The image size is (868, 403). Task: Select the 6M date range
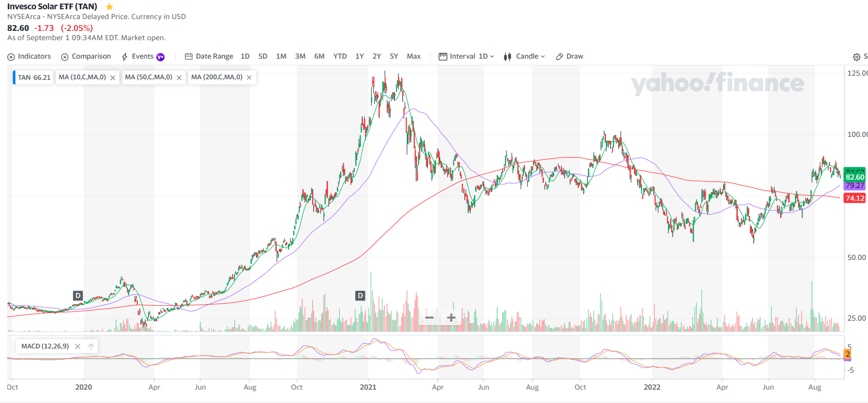tap(319, 57)
